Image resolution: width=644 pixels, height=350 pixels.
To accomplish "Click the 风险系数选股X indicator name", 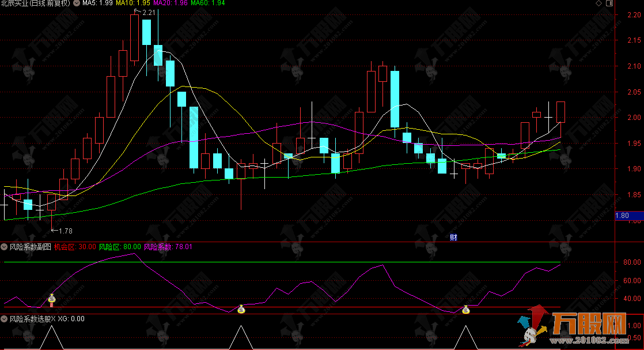I will coord(33,318).
